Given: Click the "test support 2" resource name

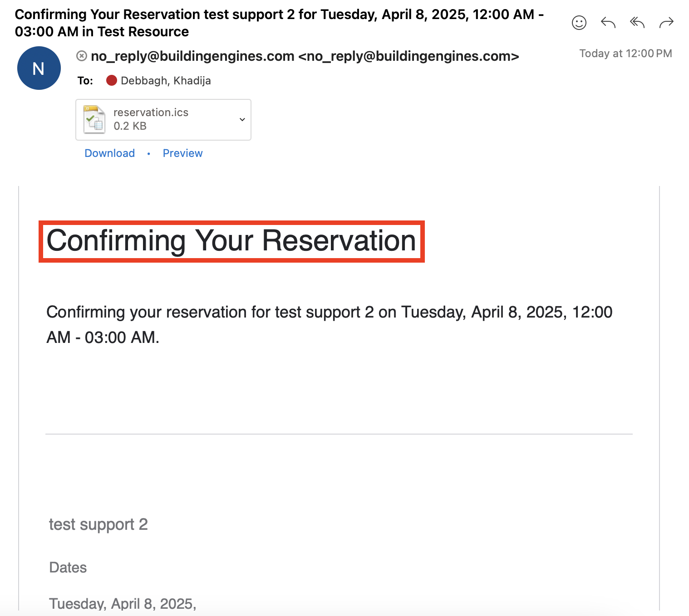Looking at the screenshot, I should point(98,524).
